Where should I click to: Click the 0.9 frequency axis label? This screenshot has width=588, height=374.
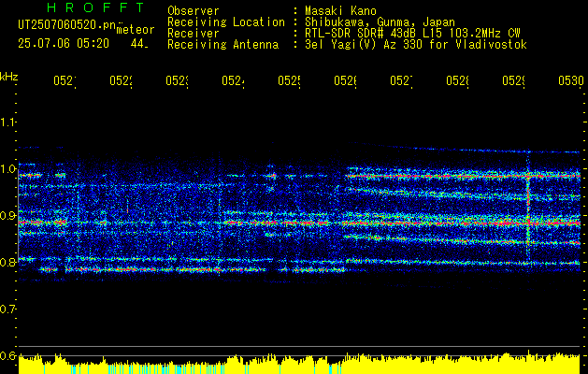click(x=7, y=216)
